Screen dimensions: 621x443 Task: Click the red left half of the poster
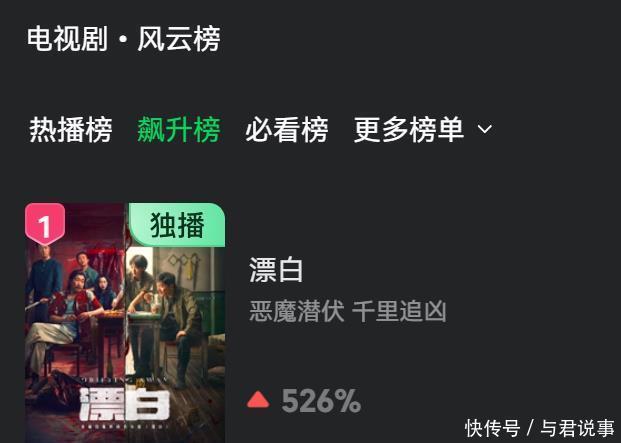click(75, 323)
